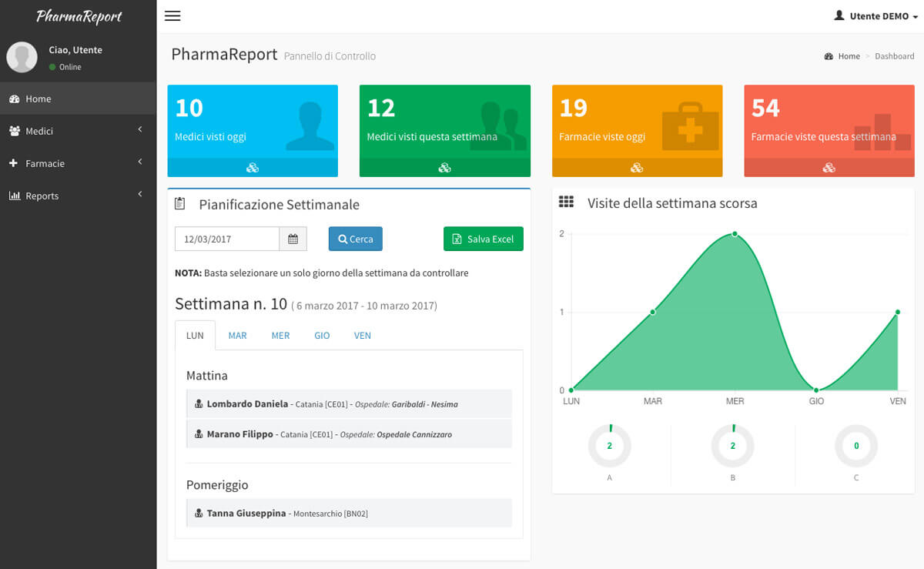The image size is (924, 569).
Task: Click the footer icon on red Farmacie settimana card
Action: coord(829,168)
